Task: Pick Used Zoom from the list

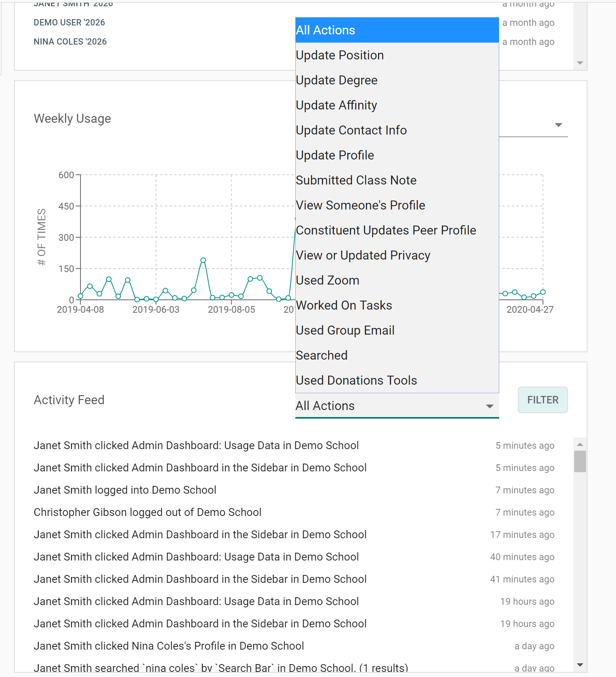Action: point(327,280)
